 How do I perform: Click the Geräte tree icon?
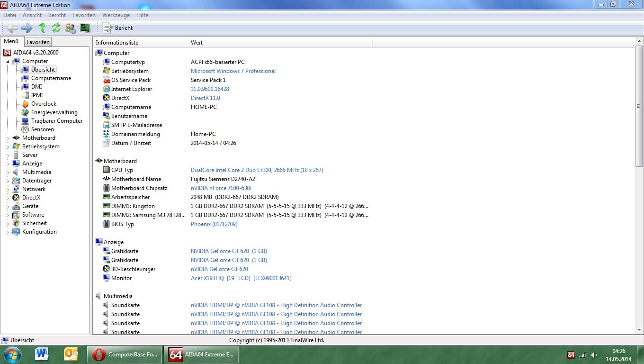[16, 206]
